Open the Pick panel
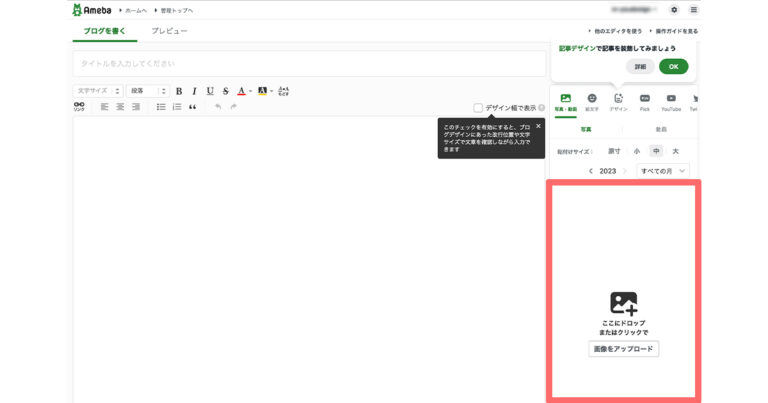 tap(645, 101)
